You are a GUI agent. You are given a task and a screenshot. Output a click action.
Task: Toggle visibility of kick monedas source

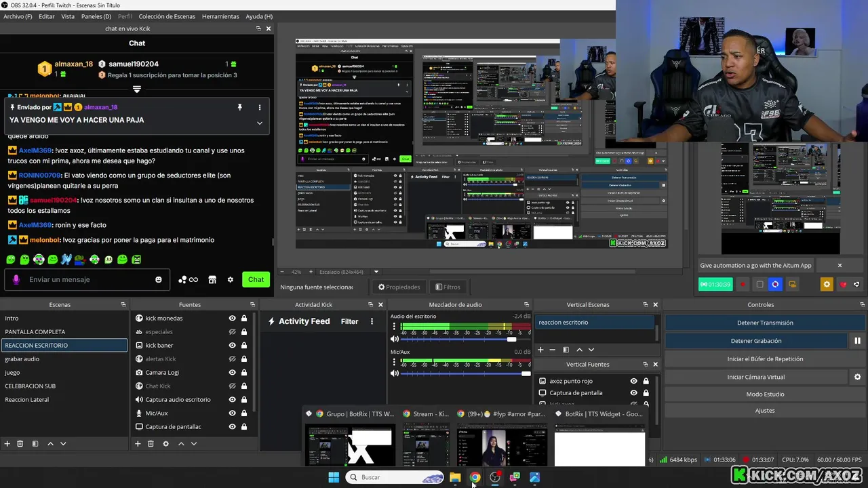click(x=232, y=319)
